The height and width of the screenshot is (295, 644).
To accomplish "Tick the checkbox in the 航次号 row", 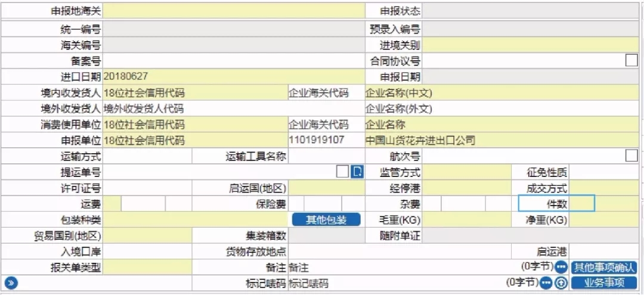I will (x=631, y=156).
